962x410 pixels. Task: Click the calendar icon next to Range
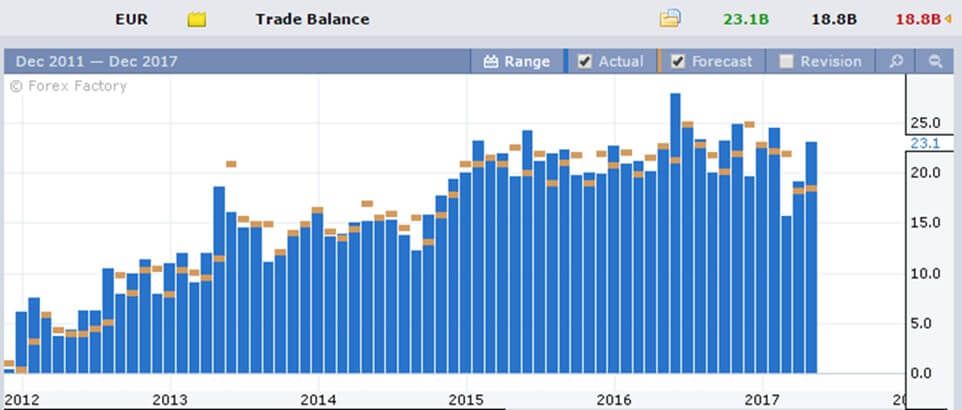coord(490,62)
